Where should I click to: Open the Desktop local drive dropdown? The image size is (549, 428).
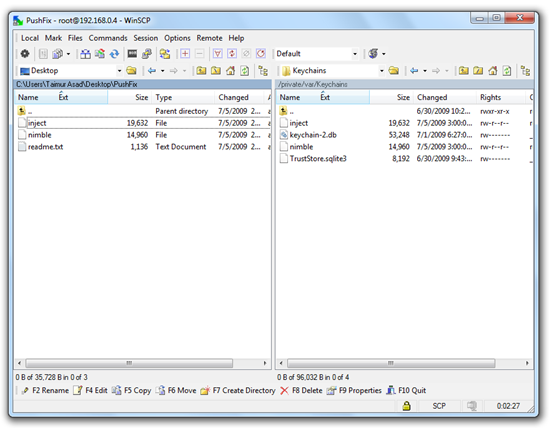tap(119, 71)
